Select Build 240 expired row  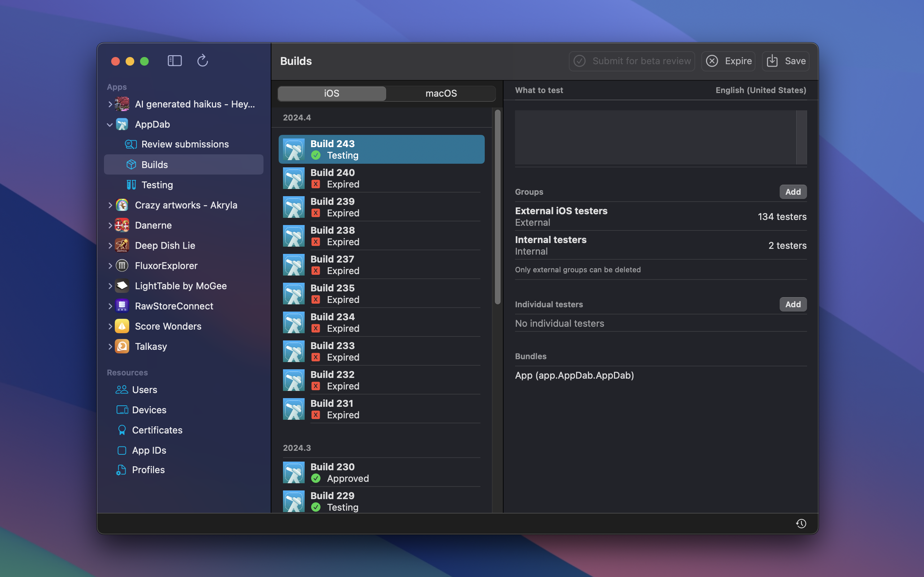pos(381,178)
